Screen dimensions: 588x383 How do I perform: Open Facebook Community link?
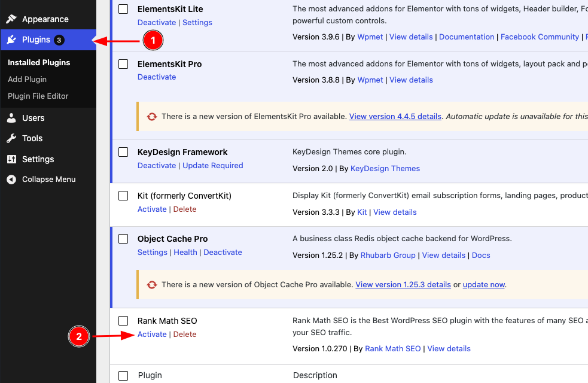coord(540,37)
